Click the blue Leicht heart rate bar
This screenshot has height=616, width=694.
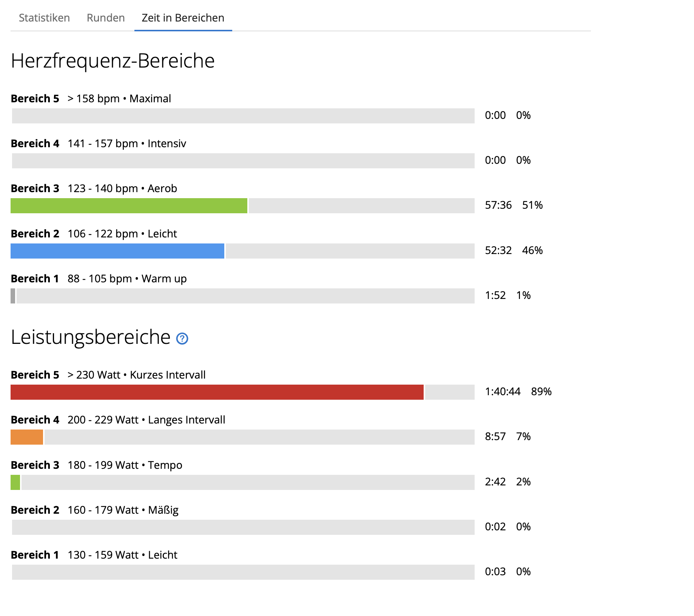click(x=117, y=251)
